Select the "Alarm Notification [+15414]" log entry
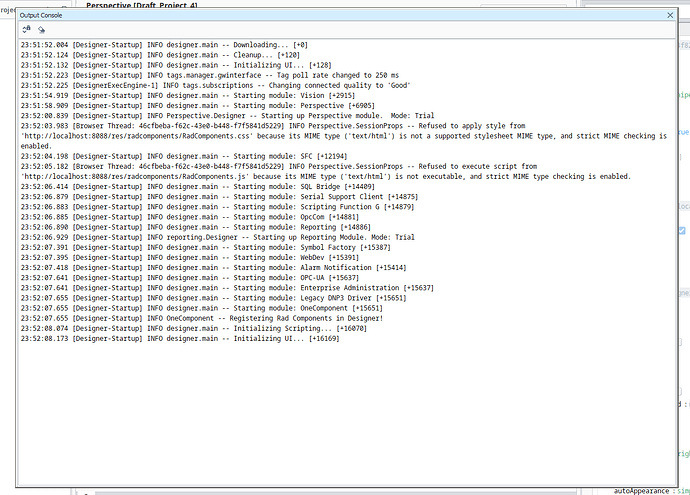Image resolution: width=690 pixels, height=495 pixels. point(213,268)
